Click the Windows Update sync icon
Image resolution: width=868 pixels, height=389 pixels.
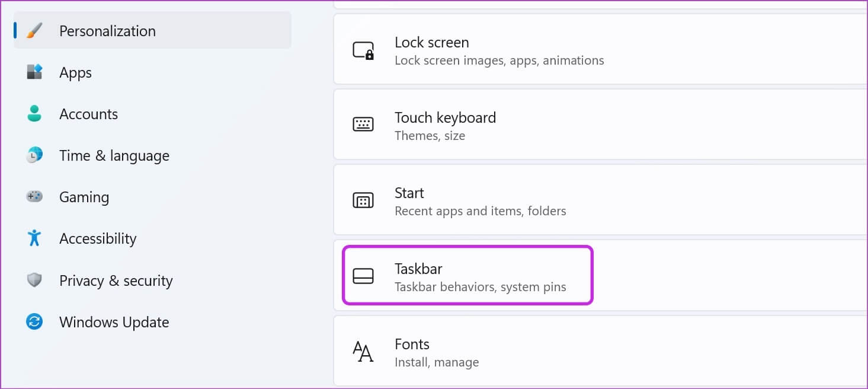point(35,322)
